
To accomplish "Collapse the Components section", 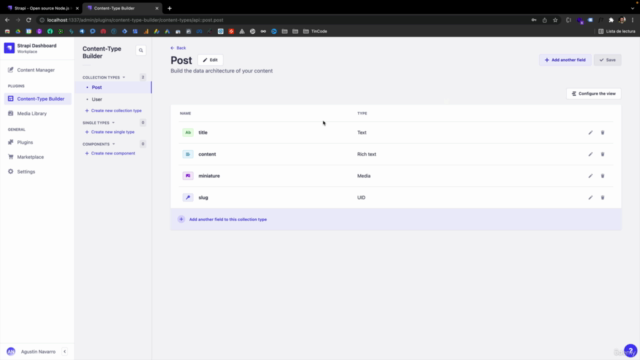I will (113, 144).
